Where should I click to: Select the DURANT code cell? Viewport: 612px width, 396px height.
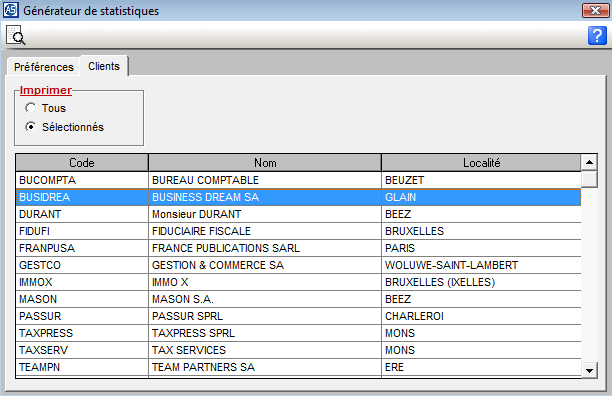tap(82, 214)
